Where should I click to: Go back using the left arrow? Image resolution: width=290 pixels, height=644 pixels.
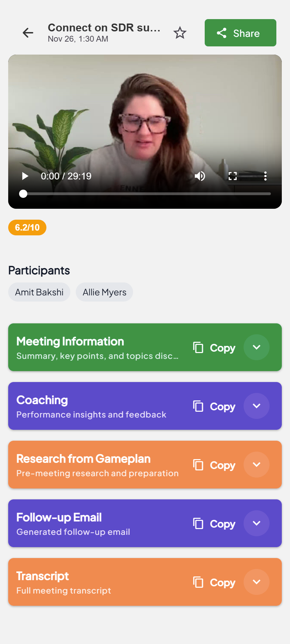[x=28, y=33]
